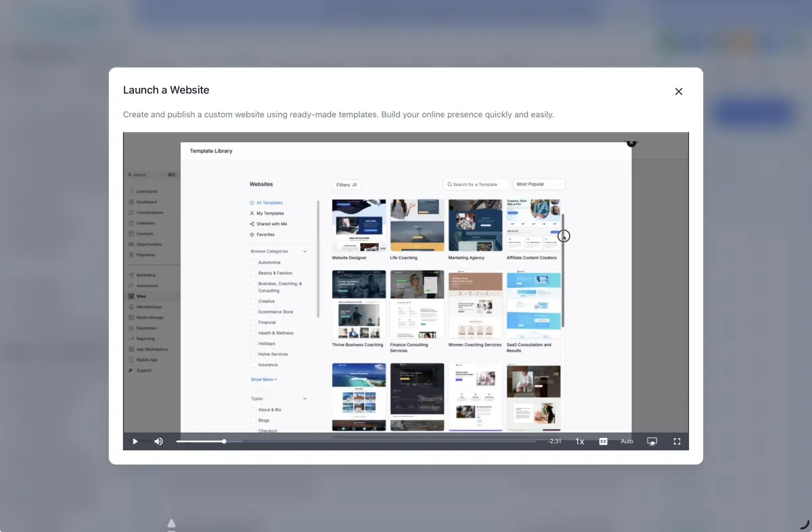Click the category list scrollbar in the video
Screen dimensions: 812x532
point(317,259)
